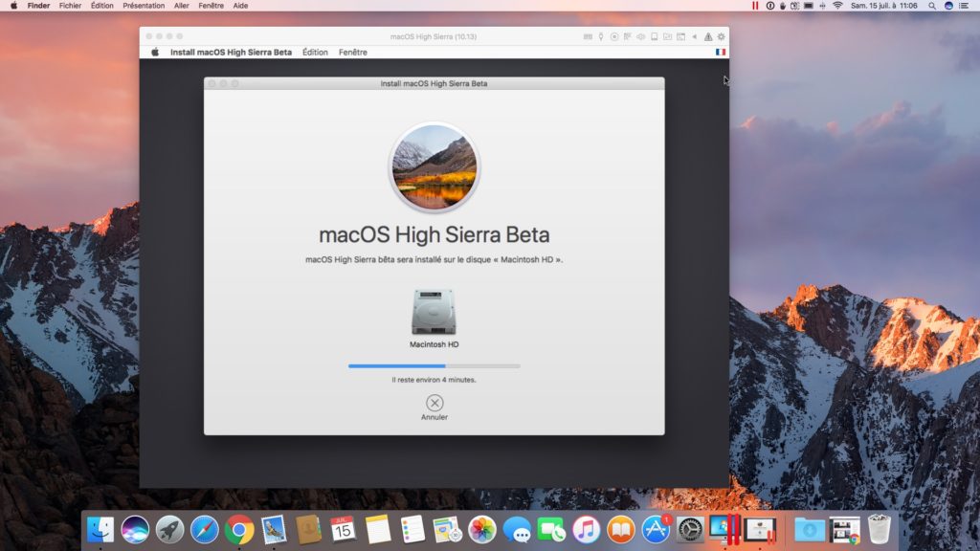Screen dimensions: 980x551
Task: Open Launchpad rocket icon in the Dock
Action: click(170, 530)
